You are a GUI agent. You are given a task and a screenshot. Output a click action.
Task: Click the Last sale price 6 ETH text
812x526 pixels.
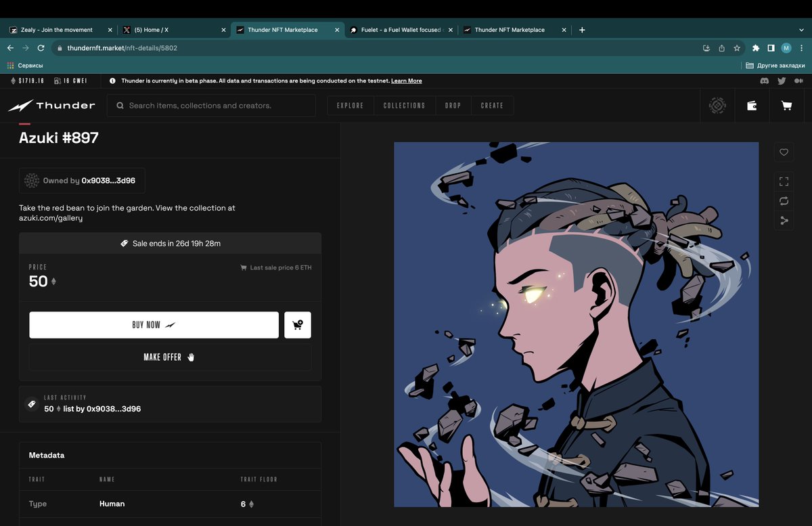tap(281, 267)
